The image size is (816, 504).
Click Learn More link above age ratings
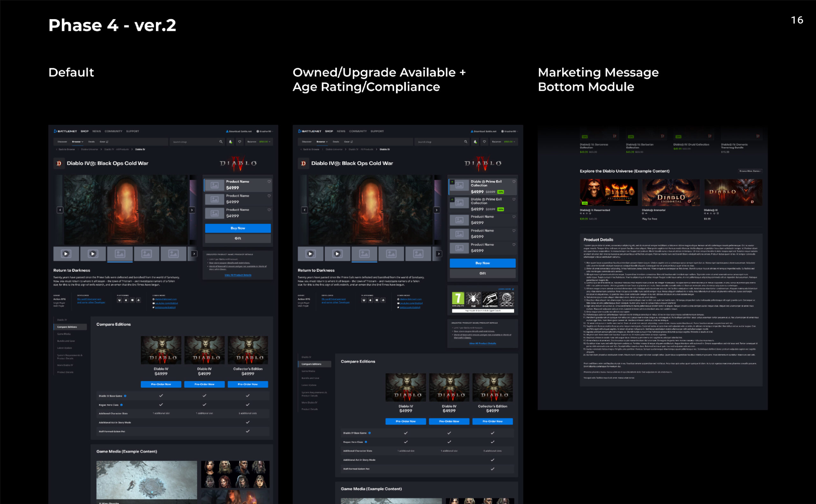tap(506, 289)
